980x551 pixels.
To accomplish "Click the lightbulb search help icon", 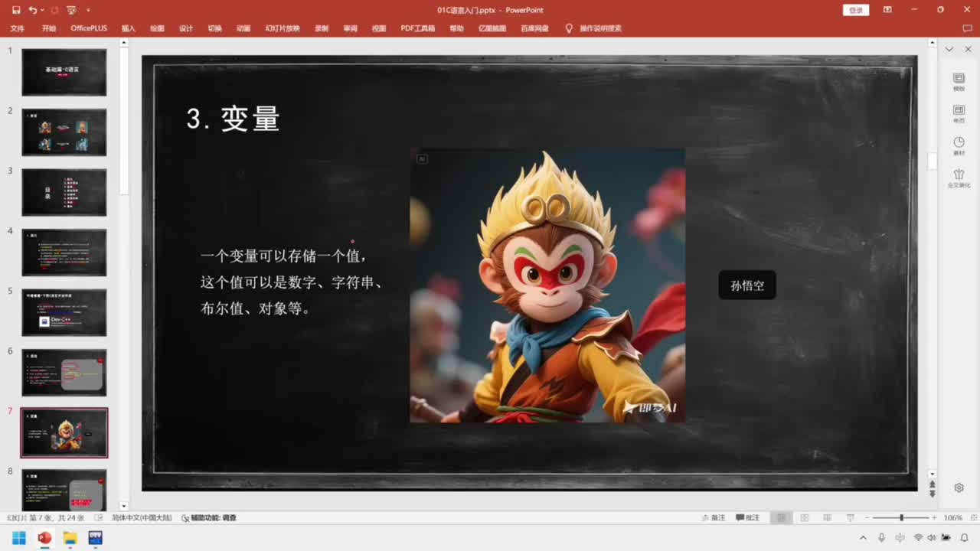I will (569, 28).
